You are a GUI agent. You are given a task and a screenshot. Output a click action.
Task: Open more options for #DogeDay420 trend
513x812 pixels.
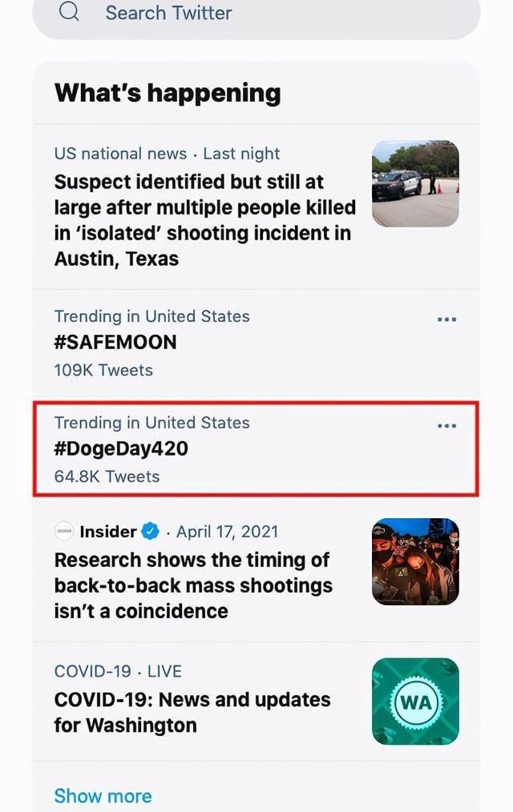coord(446,426)
